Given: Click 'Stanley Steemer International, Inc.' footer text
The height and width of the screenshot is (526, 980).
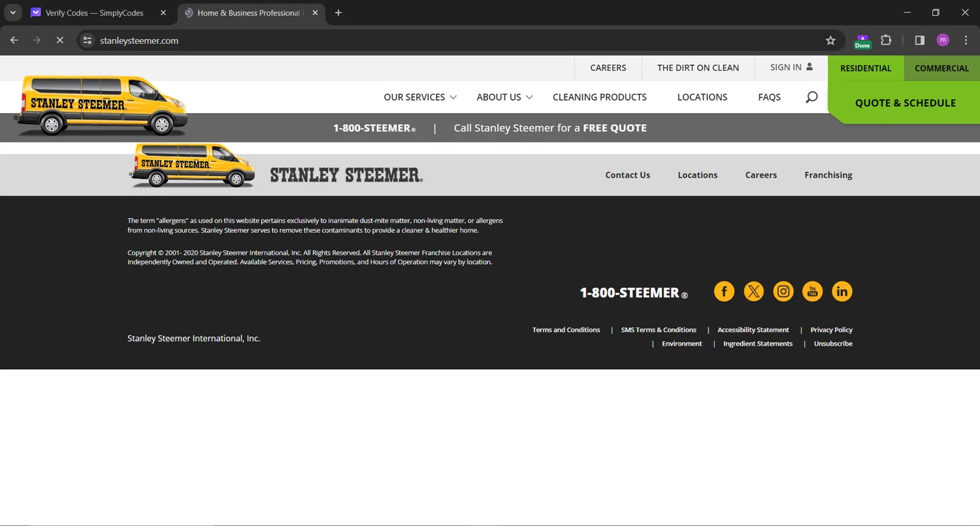Looking at the screenshot, I should click(193, 338).
